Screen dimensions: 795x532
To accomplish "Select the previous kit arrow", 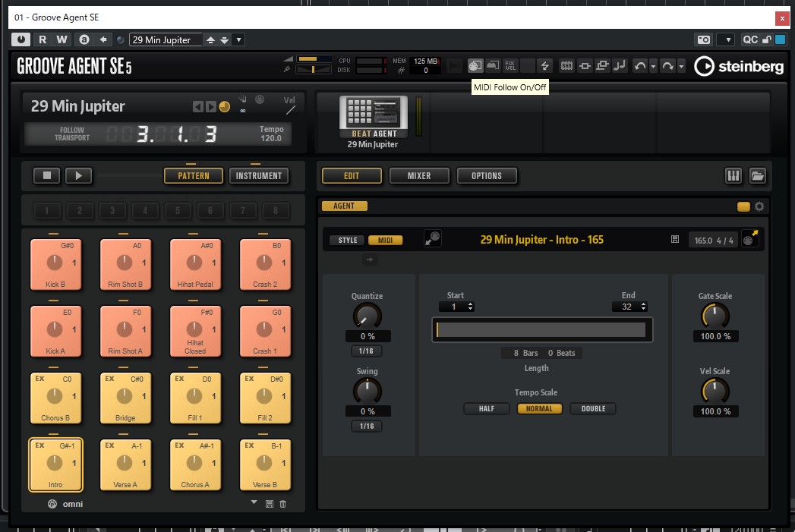I will coord(197,106).
